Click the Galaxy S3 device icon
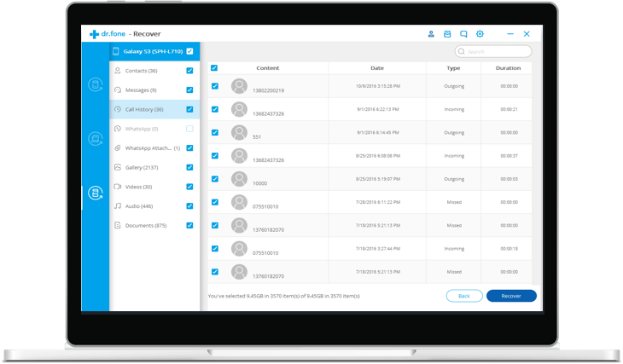The width and height of the screenshot is (623, 364). (x=115, y=51)
